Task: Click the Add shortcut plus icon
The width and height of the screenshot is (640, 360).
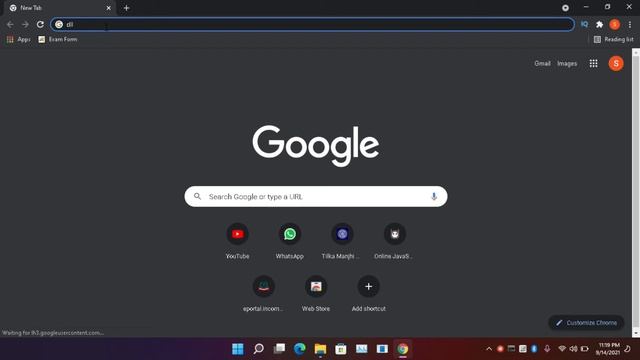Action: point(368,287)
